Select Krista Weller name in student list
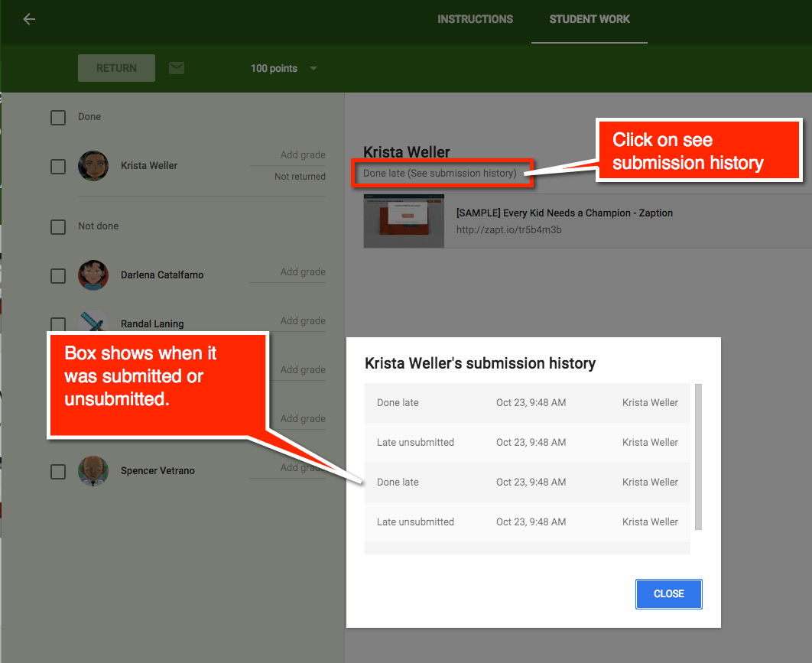 [x=149, y=166]
